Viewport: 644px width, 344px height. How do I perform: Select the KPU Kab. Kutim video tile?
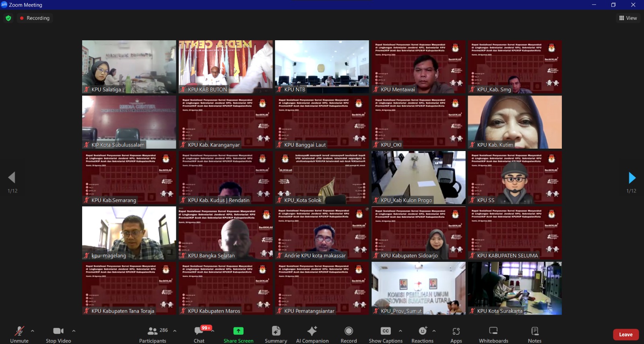(514, 122)
